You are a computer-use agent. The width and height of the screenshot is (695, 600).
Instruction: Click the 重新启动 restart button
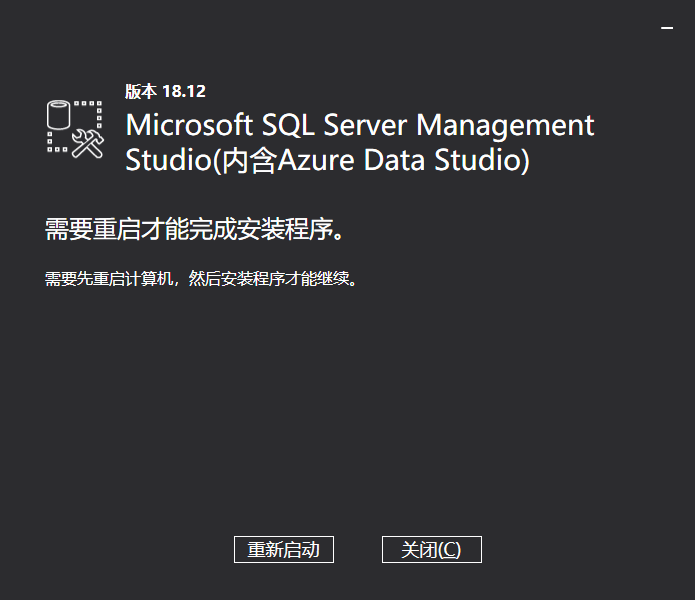click(x=284, y=549)
